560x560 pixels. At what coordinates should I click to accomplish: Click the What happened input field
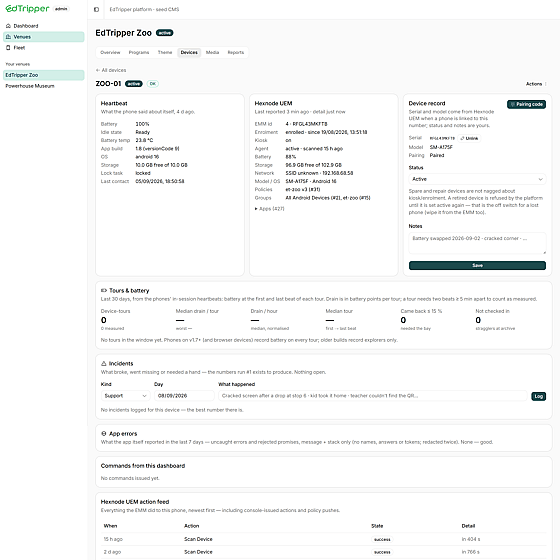pyautogui.click(x=372, y=396)
